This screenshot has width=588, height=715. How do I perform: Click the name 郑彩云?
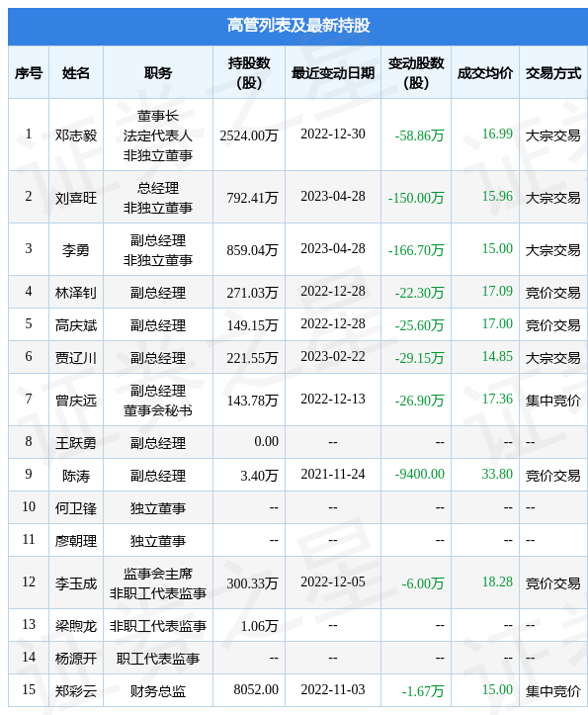point(76,691)
